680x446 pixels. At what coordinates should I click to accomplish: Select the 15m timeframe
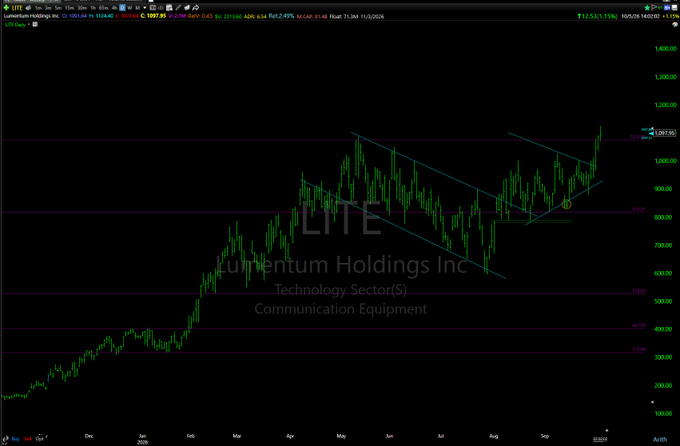pyautogui.click(x=69, y=8)
